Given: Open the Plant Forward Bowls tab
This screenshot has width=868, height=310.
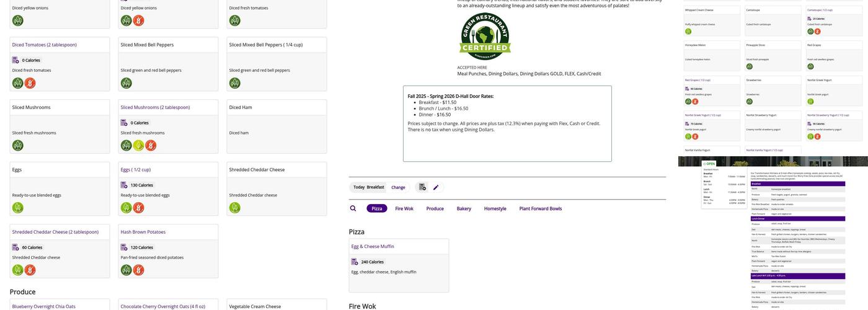Looking at the screenshot, I should click(540, 209).
